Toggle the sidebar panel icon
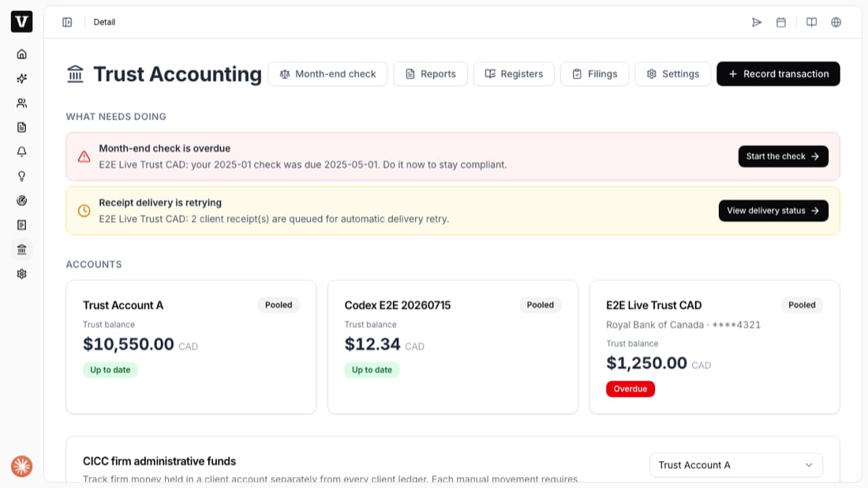 point(67,22)
